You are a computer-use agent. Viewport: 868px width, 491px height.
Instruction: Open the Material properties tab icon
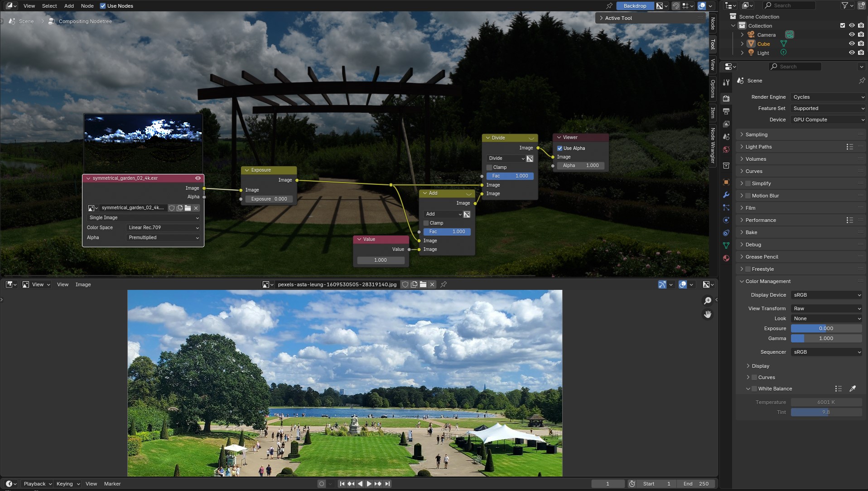(726, 258)
